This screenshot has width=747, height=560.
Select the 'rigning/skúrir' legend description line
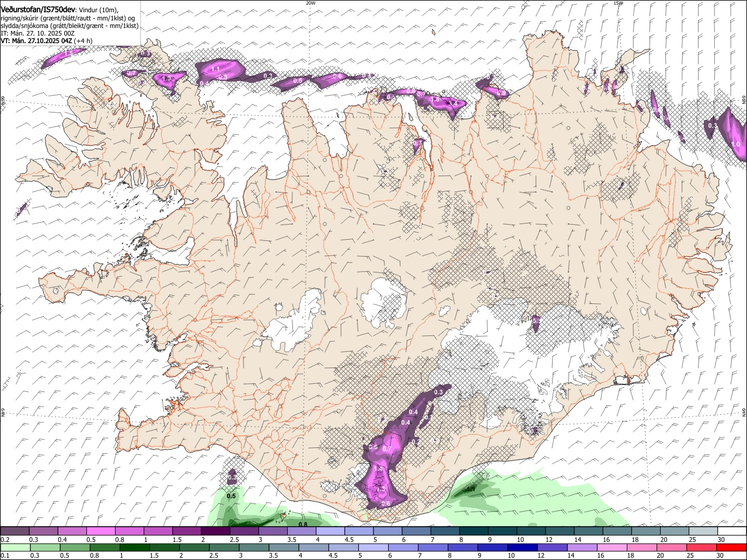(68, 17)
